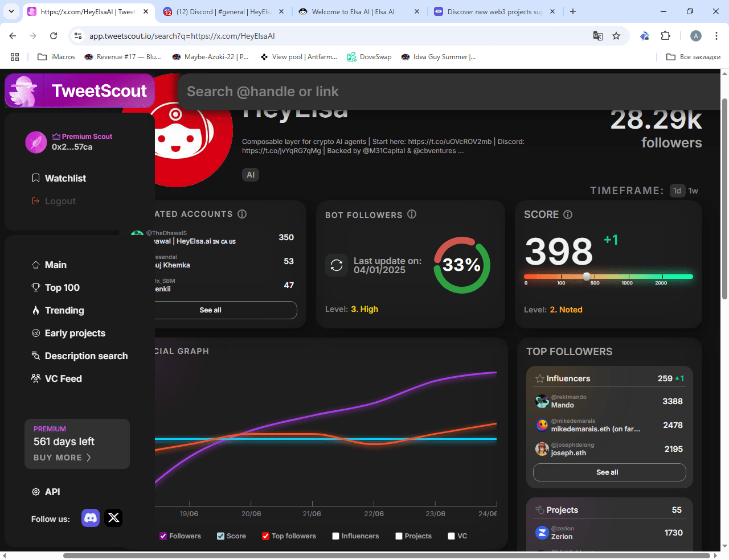Click Mando's follower avatar

coord(542,401)
